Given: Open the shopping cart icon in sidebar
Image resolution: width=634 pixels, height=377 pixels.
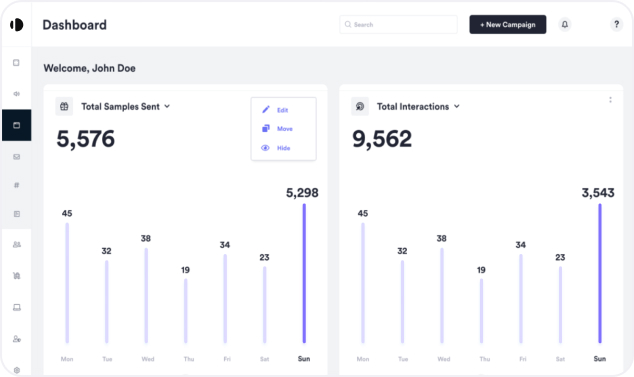Looking at the screenshot, I should (x=17, y=276).
